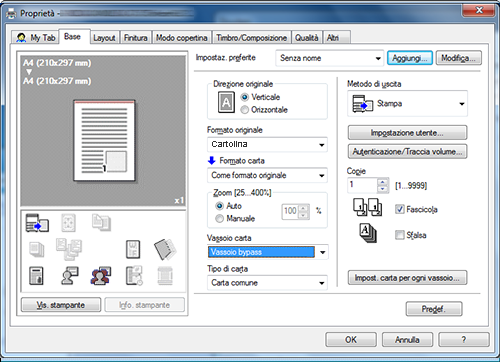This screenshot has width=500, height=362.
Task: Click the Predef. button
Action: [x=434, y=309]
